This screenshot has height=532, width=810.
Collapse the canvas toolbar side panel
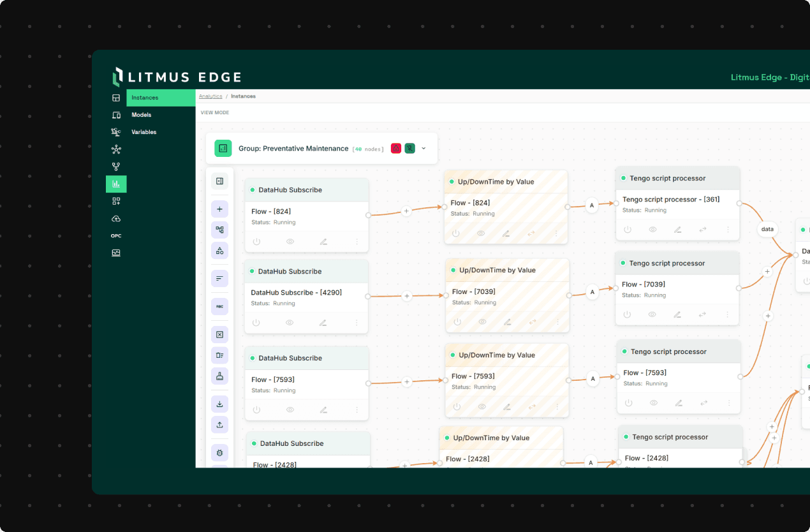pyautogui.click(x=219, y=181)
